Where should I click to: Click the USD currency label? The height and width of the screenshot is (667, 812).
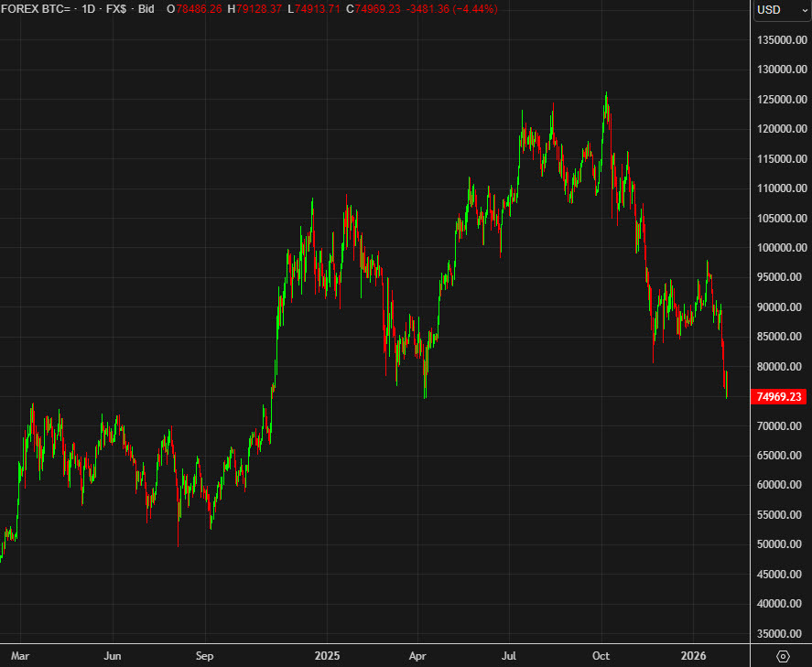[x=767, y=10]
